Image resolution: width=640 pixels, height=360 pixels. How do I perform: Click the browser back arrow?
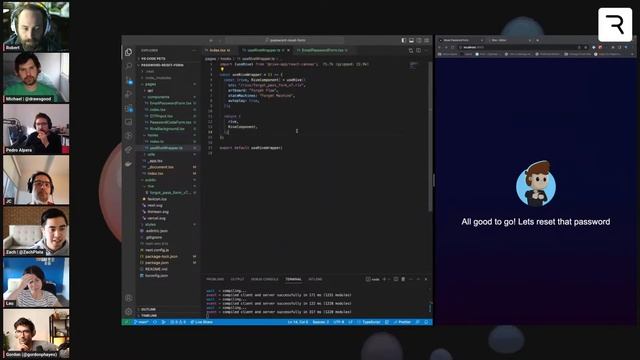pos(440,47)
